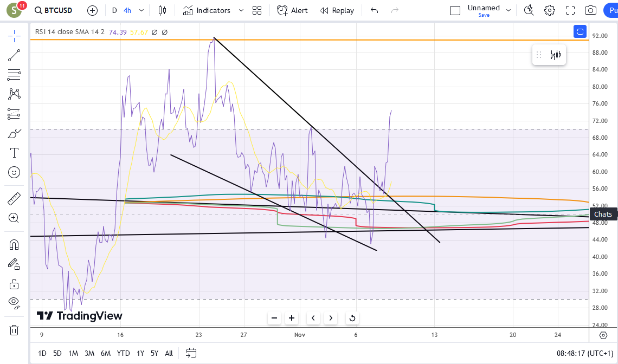Set date range to 3M
Image resolution: width=618 pixels, height=364 pixels.
[89, 353]
